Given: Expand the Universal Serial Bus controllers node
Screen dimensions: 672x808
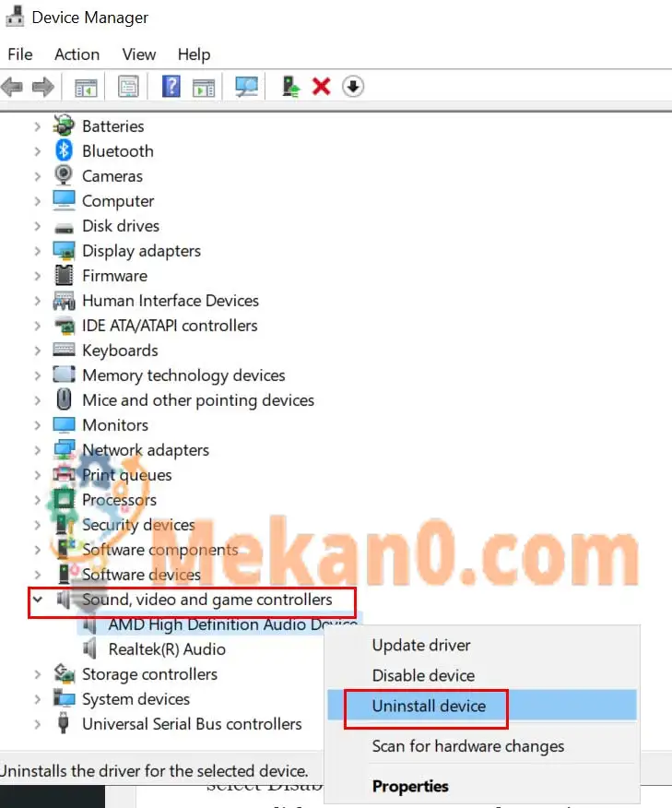Looking at the screenshot, I should pos(37,724).
